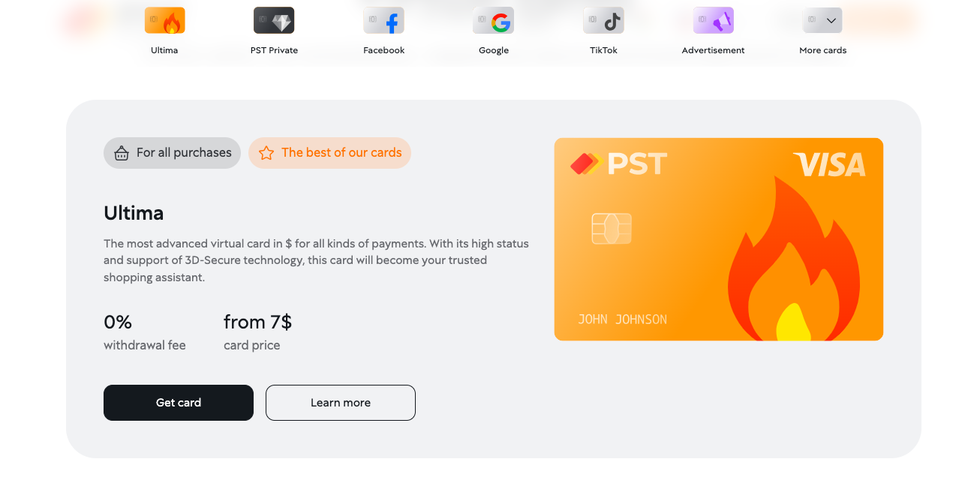Select the Google card icon
980x477 pixels.
[x=493, y=21]
